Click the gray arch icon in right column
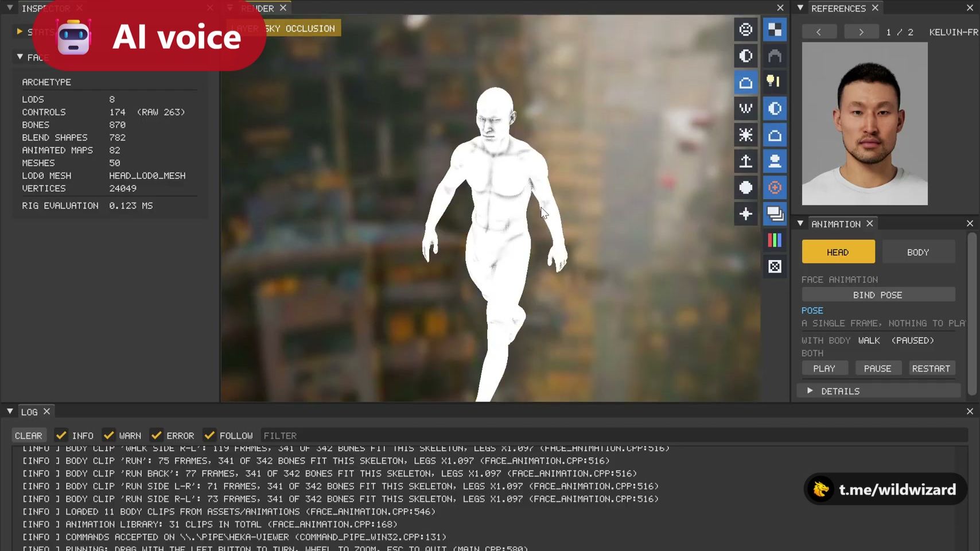 [775, 56]
